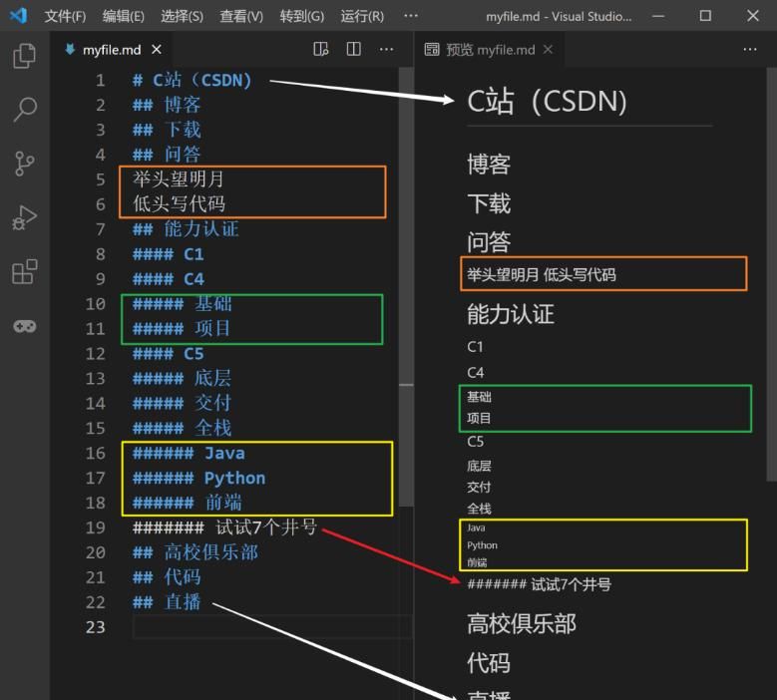Click line 12 '#### C5' in editor
Viewport: 777px width, 700px height.
click(x=169, y=354)
